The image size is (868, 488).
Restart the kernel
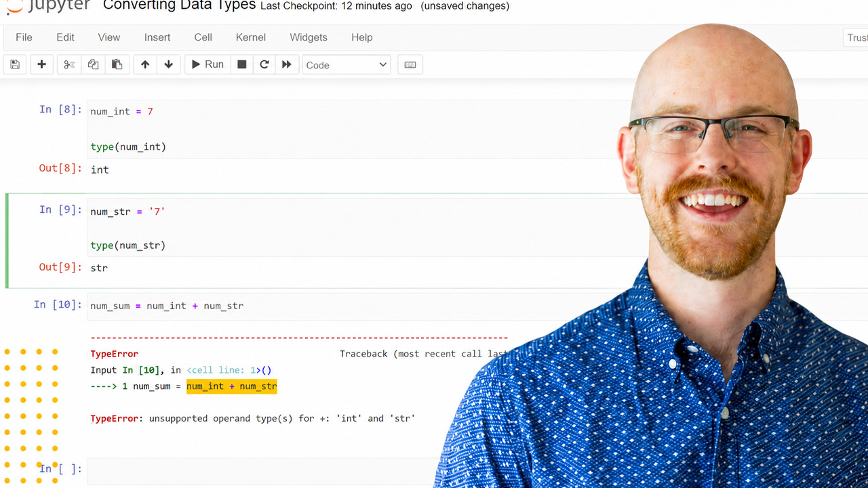264,64
